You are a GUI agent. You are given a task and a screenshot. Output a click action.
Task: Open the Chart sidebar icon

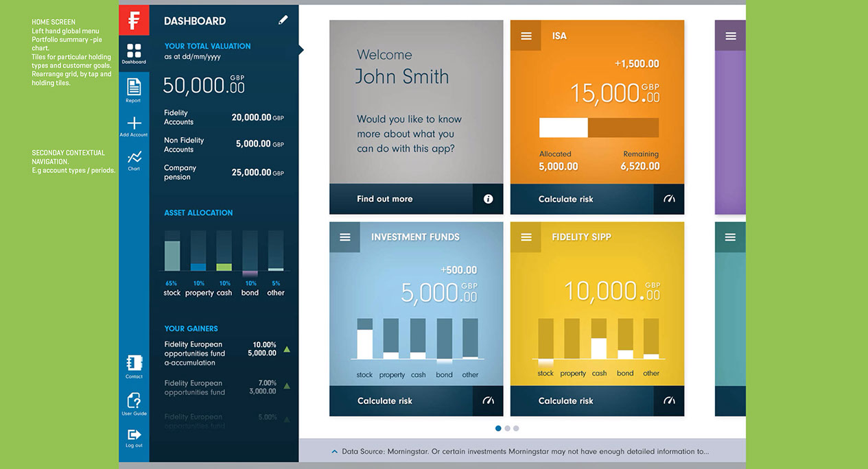pos(134,158)
